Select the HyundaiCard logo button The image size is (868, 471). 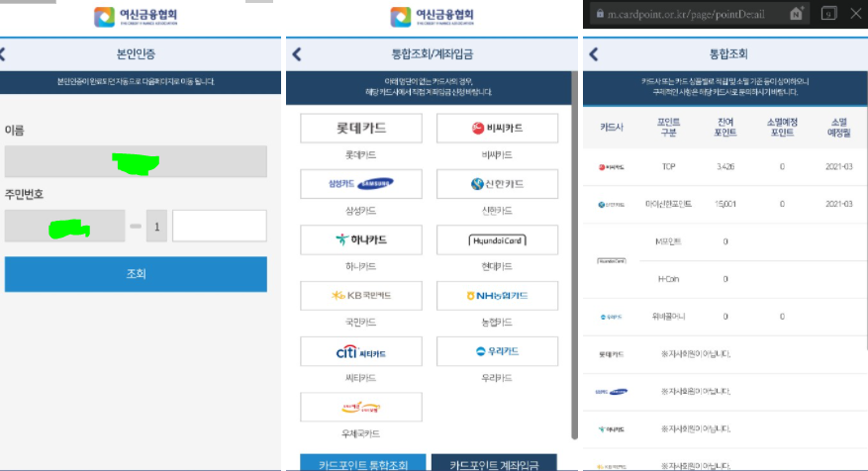(x=497, y=239)
